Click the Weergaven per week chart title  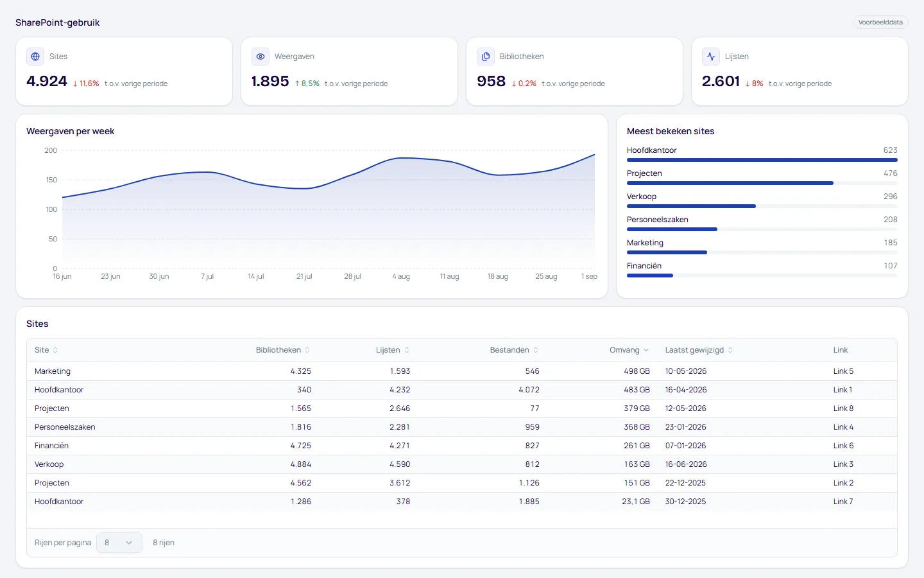click(x=71, y=131)
